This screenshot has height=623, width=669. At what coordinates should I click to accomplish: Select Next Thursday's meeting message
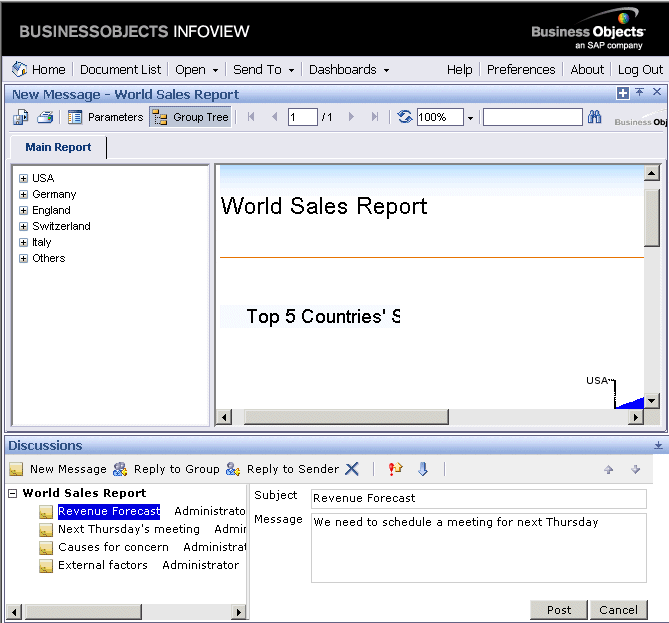click(129, 529)
